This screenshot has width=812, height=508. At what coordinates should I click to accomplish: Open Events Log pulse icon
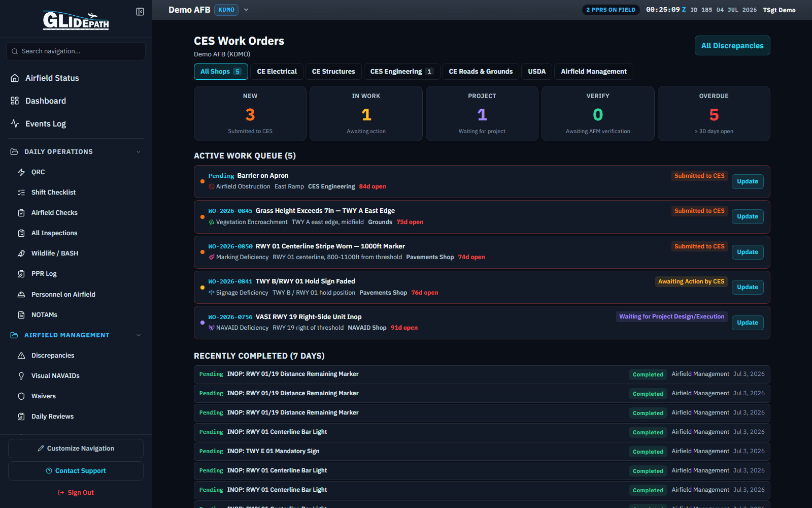coord(15,123)
